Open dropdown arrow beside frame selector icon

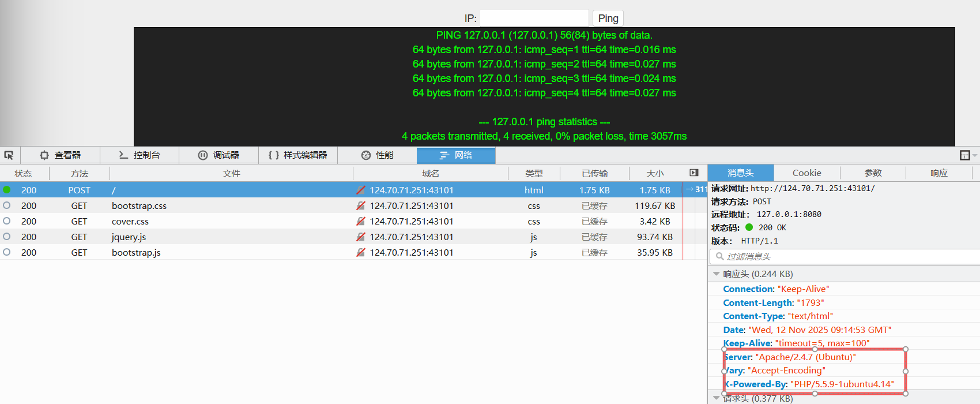(975, 155)
